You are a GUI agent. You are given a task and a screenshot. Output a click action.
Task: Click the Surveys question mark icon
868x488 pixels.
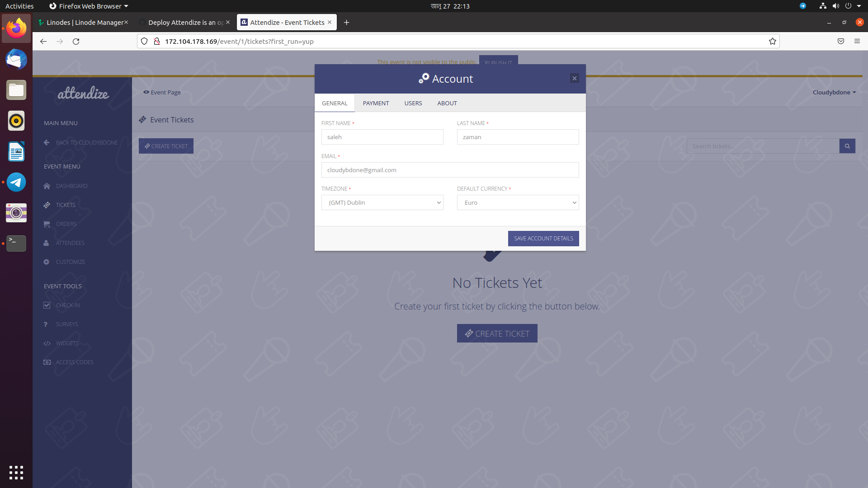click(46, 324)
